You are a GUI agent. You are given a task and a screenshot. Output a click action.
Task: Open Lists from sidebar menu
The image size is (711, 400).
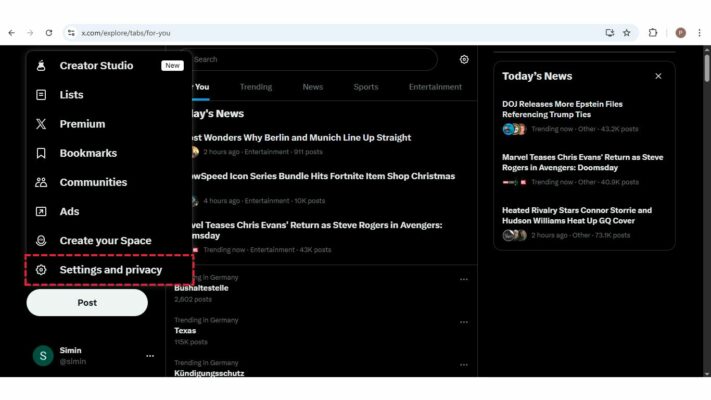pyautogui.click(x=109, y=95)
